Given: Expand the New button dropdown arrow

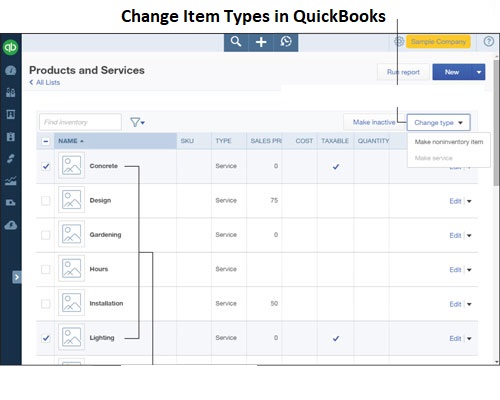Looking at the screenshot, I should (479, 72).
